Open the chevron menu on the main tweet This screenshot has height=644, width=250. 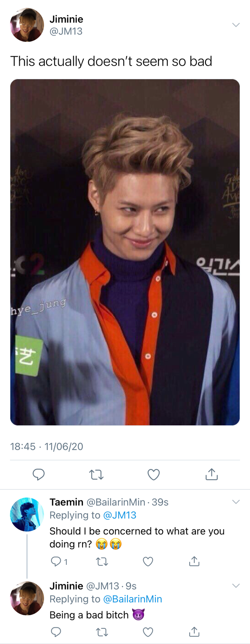tap(236, 25)
